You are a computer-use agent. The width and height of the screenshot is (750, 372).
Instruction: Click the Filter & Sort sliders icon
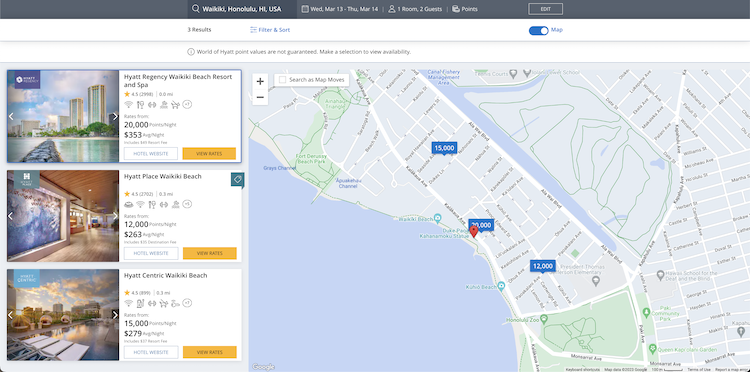pos(254,30)
